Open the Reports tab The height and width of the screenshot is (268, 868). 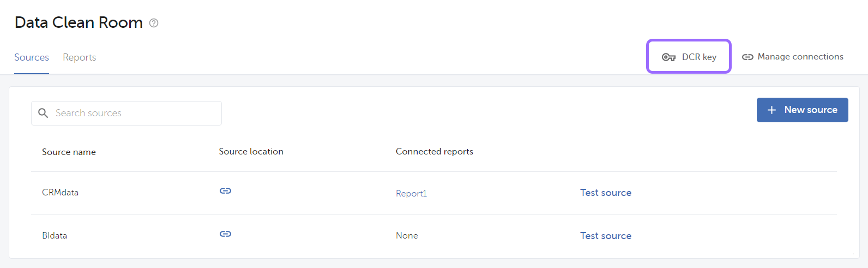coord(79,57)
